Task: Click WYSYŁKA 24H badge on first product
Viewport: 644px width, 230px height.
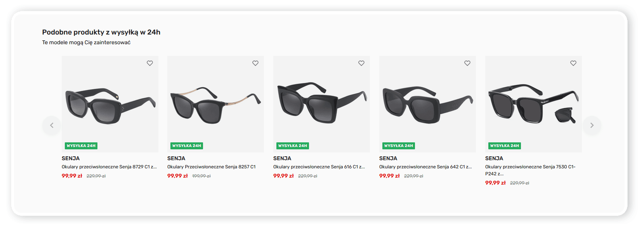Action: pyautogui.click(x=81, y=146)
